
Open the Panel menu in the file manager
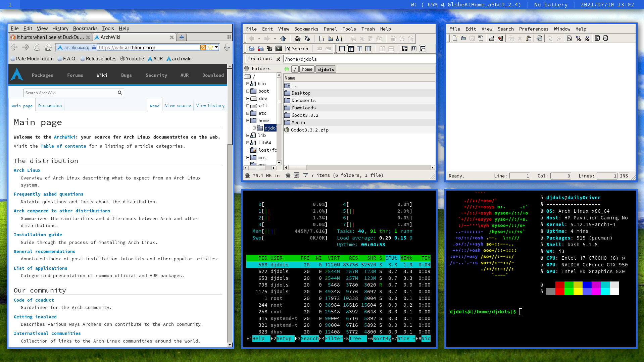[330, 29]
